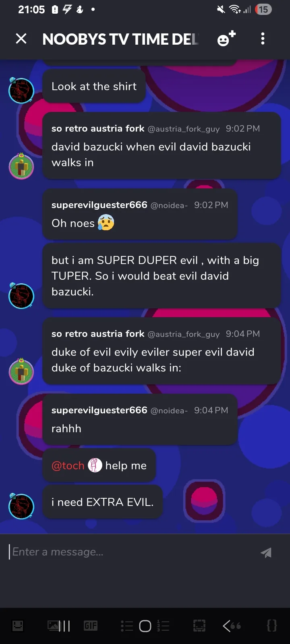Viewport: 290px width, 644px height.
Task: Insert a numbered list
Action: (x=163, y=626)
